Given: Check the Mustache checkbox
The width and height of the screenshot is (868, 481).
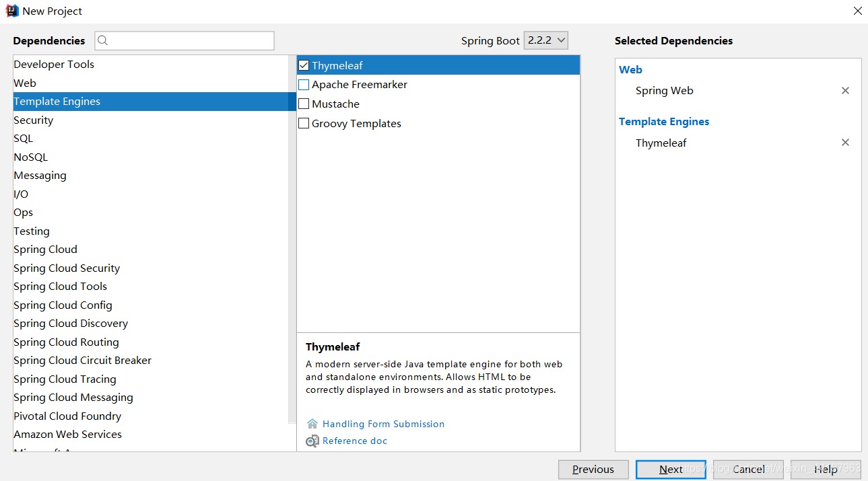Looking at the screenshot, I should coord(304,104).
